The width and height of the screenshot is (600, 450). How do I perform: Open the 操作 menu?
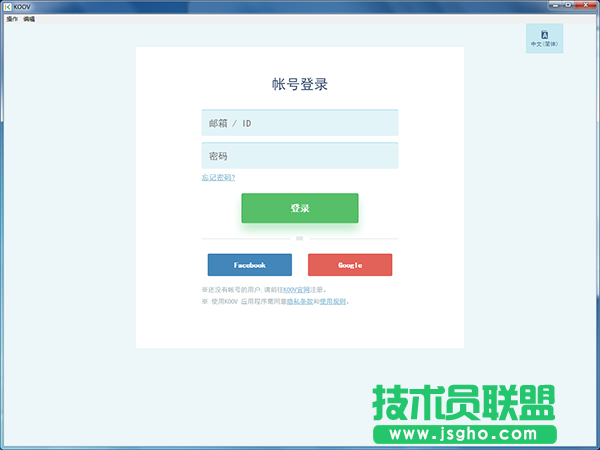click(x=12, y=19)
